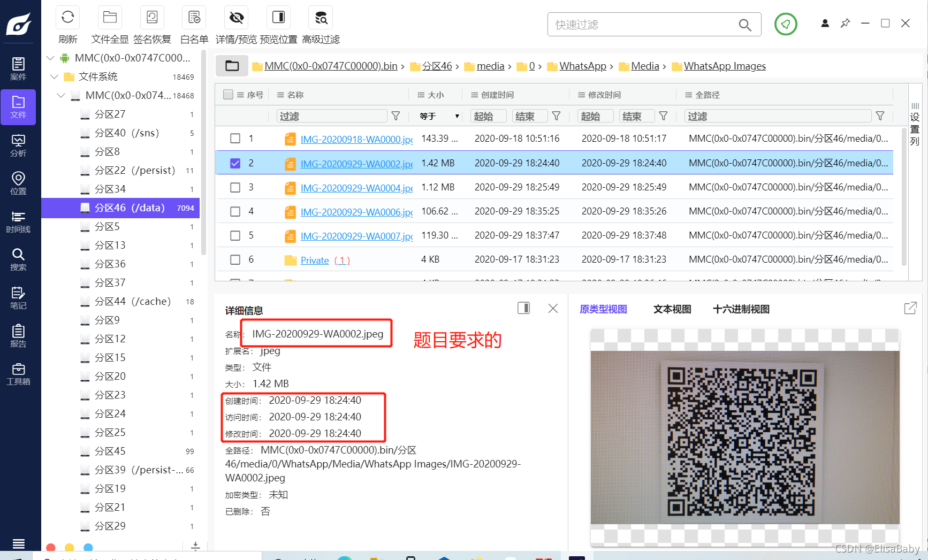This screenshot has width=928, height=560.
Task: Open the 笔记 notes sidebar section
Action: (18, 298)
